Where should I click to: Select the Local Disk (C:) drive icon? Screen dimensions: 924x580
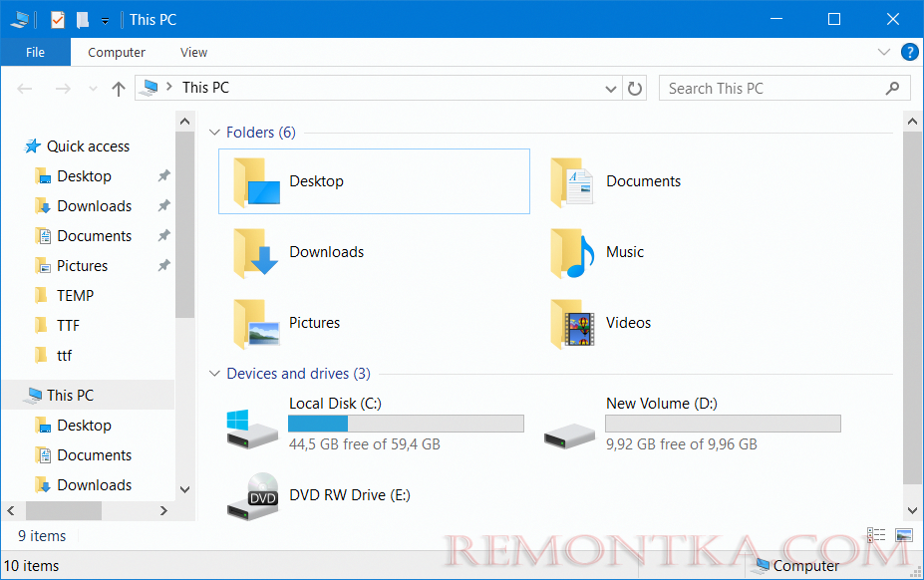coord(252,430)
